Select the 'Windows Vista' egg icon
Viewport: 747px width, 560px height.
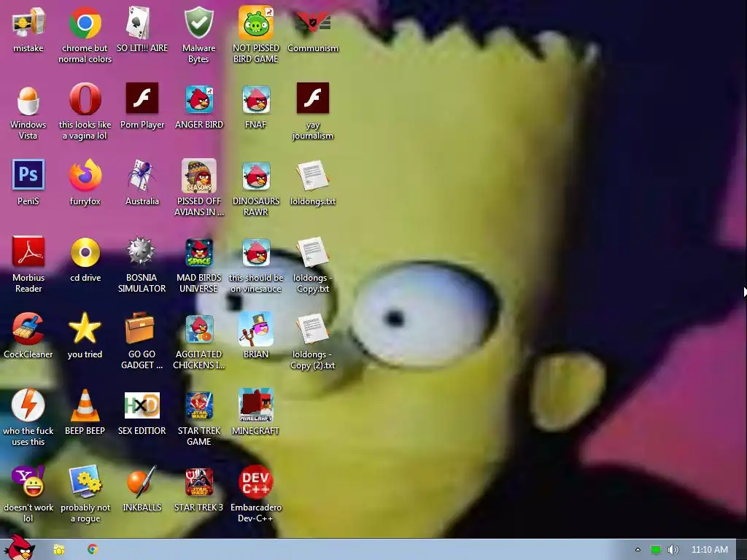pos(28,100)
